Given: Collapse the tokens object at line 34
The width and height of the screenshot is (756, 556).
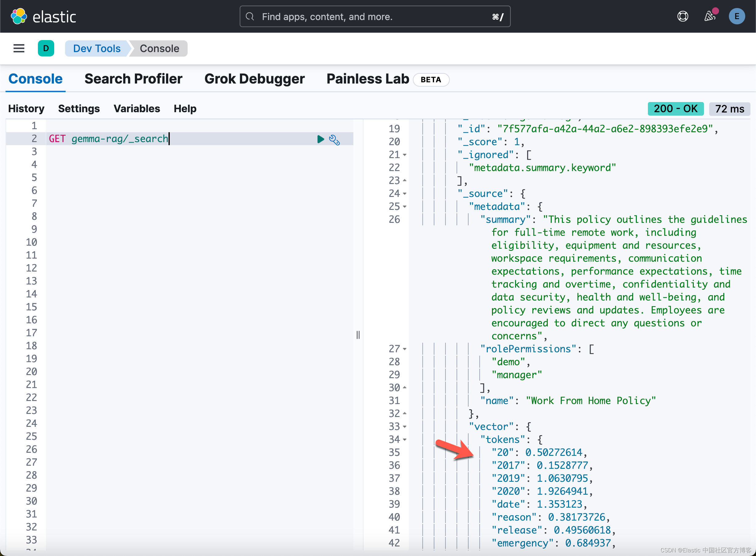Looking at the screenshot, I should click(x=405, y=439).
